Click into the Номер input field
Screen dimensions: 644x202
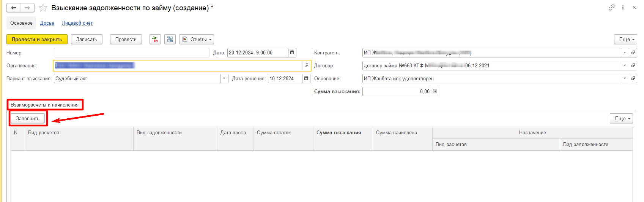point(132,52)
